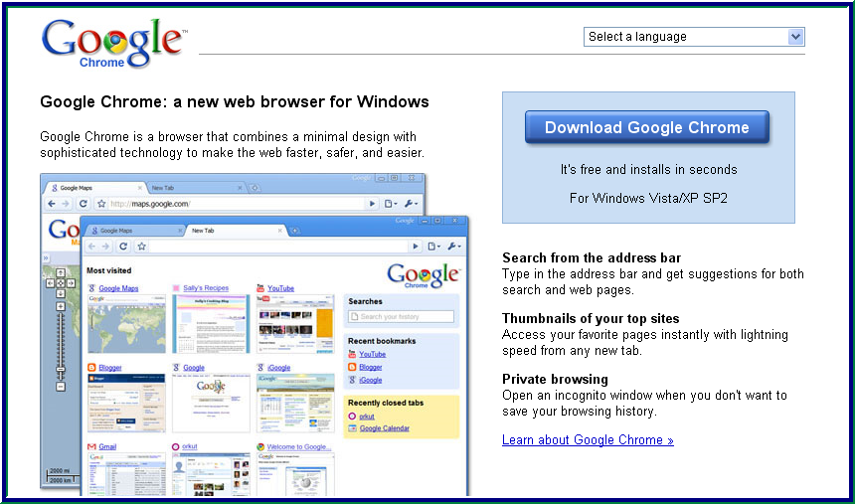
Task: Click back arrow in the front New Tab window
Action: [91, 247]
